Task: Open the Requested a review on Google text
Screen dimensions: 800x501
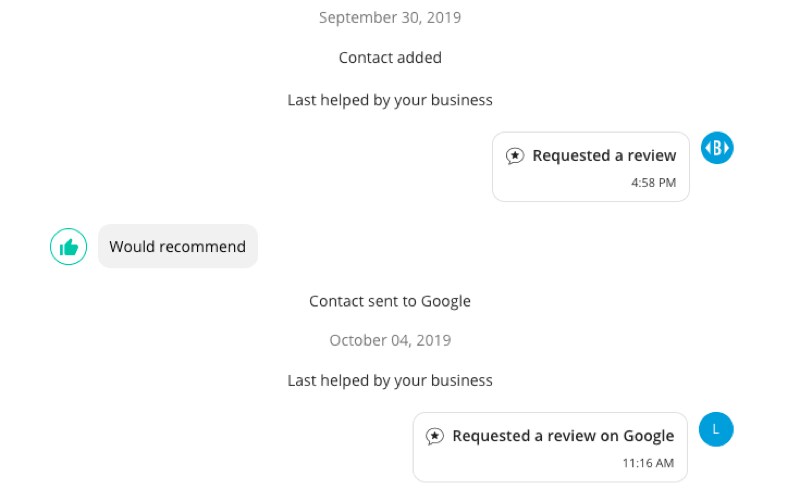Action: [563, 436]
